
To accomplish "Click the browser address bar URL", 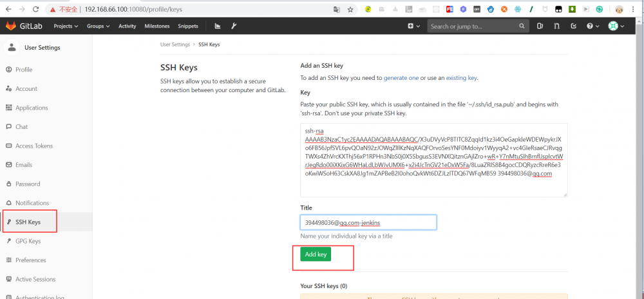I will pos(133,9).
